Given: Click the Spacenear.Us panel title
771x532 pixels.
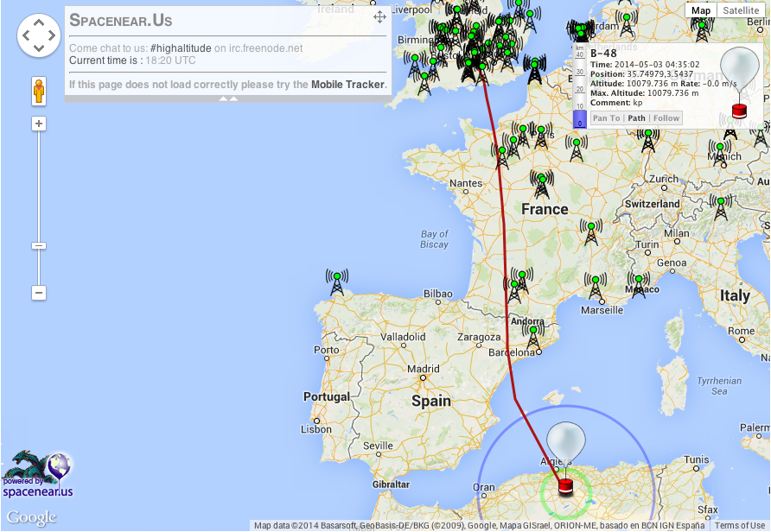Looking at the screenshot, I should [x=120, y=20].
